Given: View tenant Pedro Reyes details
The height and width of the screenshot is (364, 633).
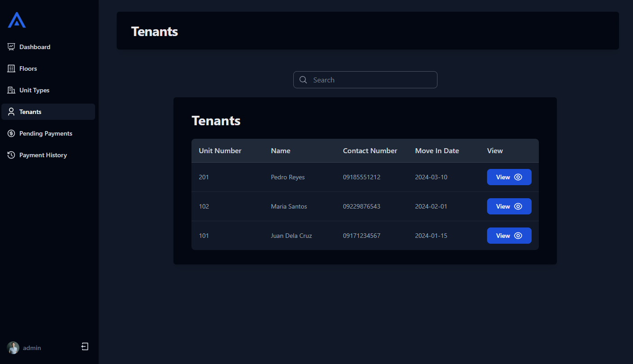Looking at the screenshot, I should pyautogui.click(x=509, y=177).
